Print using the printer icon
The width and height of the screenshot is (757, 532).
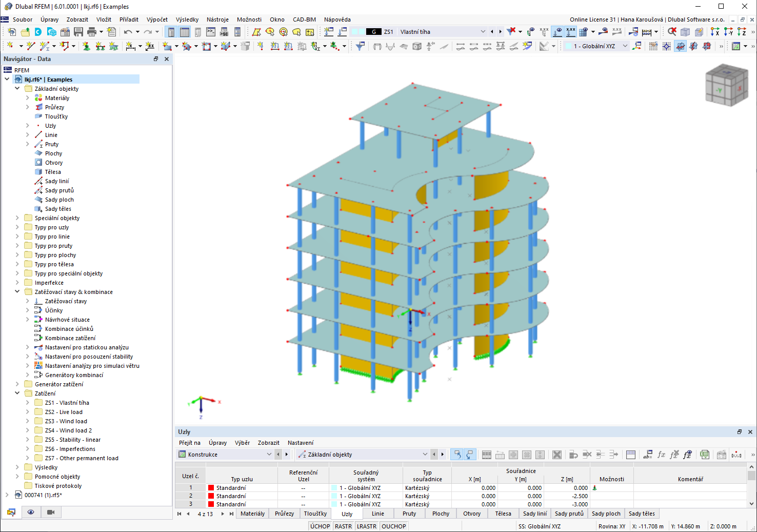click(x=92, y=32)
